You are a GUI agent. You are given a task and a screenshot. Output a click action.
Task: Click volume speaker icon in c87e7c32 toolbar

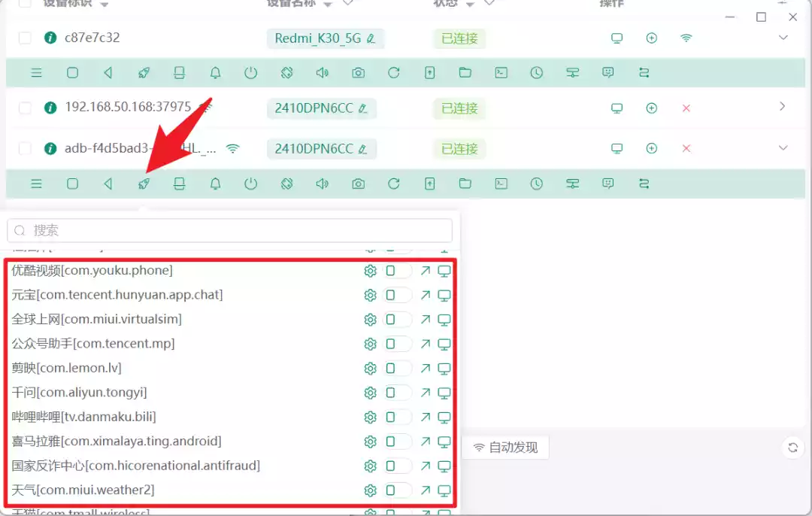(x=322, y=72)
